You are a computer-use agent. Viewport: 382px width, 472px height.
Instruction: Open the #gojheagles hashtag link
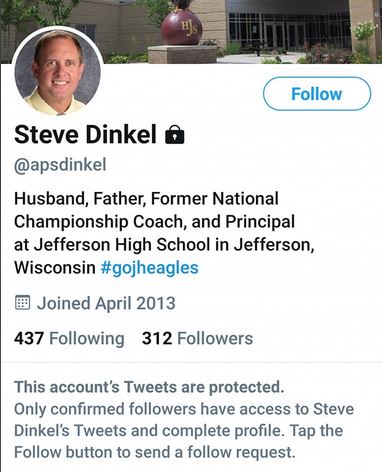click(150, 268)
